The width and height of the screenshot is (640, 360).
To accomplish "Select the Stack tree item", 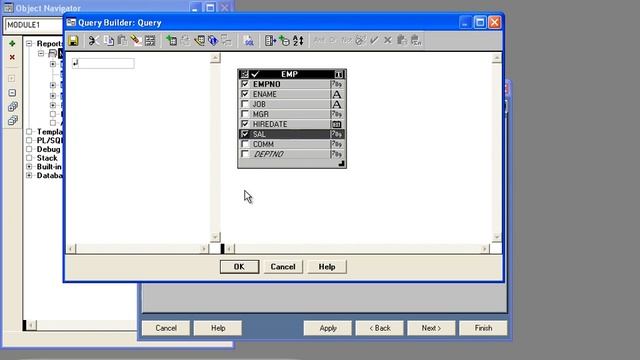I will click(47, 158).
